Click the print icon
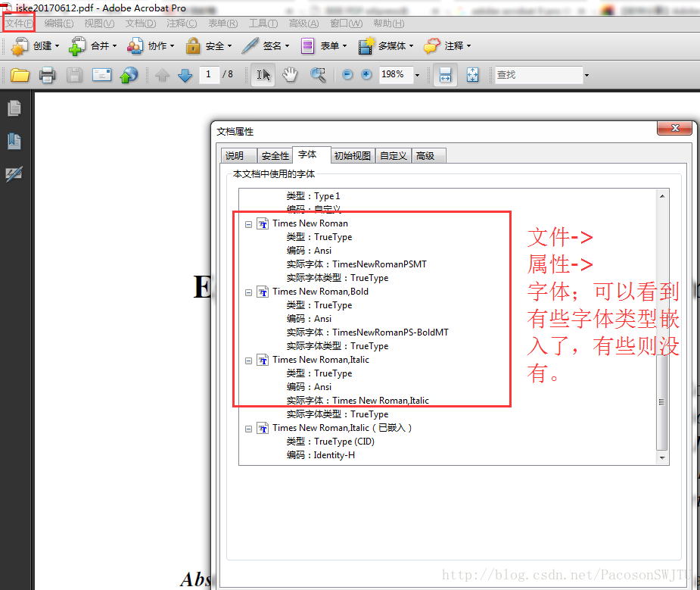This screenshot has height=590, width=700. (48, 74)
